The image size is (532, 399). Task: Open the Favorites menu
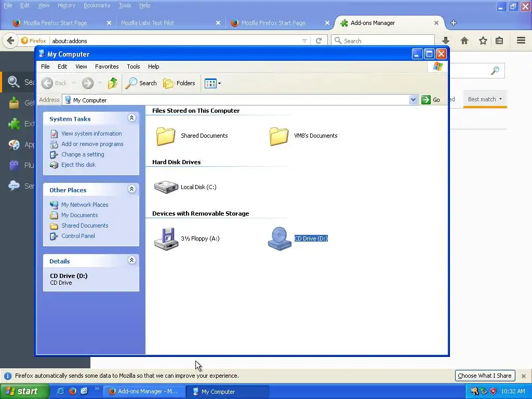107,66
